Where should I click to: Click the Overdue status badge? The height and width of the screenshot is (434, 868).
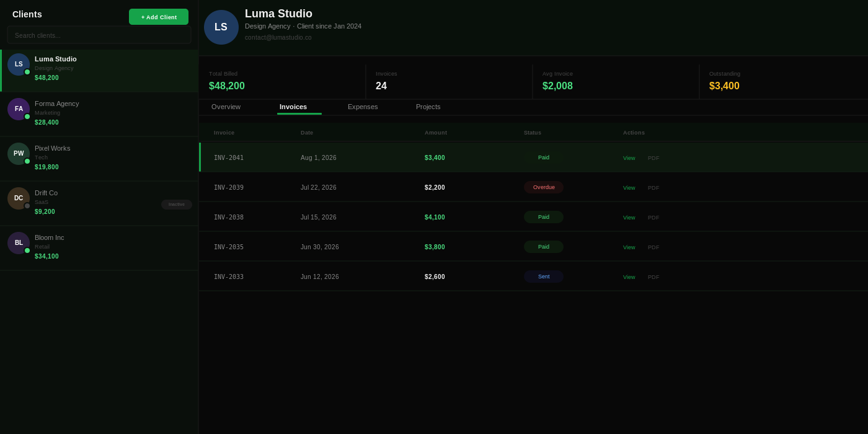(544, 187)
